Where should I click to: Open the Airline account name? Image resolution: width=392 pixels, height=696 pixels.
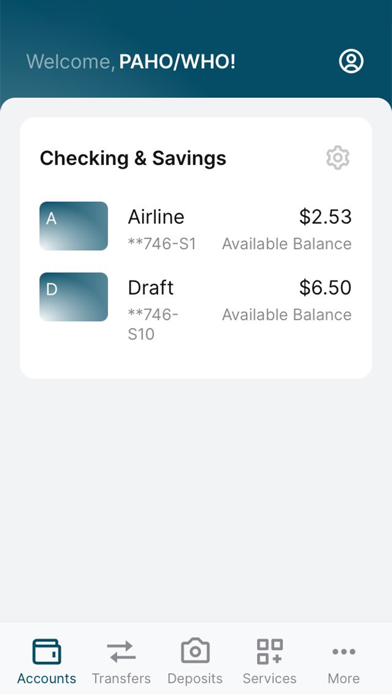point(156,217)
